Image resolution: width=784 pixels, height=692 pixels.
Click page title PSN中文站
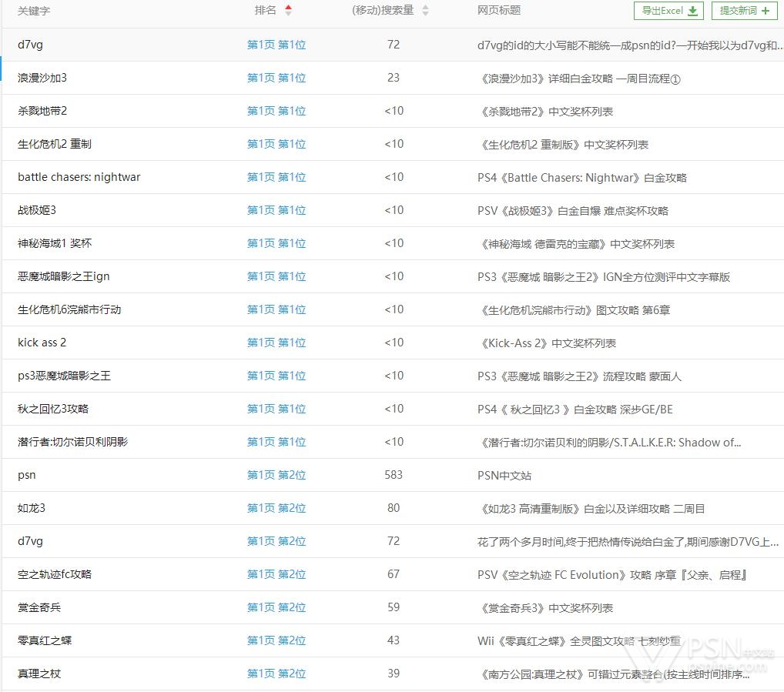click(x=504, y=476)
